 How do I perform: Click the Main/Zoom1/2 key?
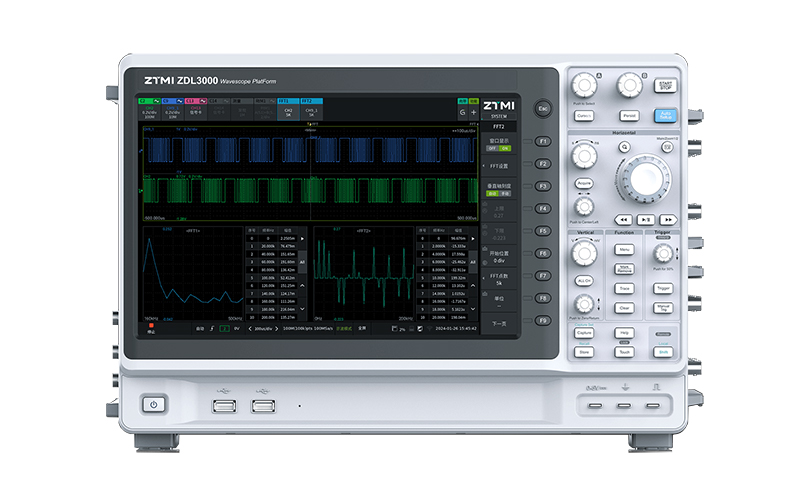click(x=667, y=148)
